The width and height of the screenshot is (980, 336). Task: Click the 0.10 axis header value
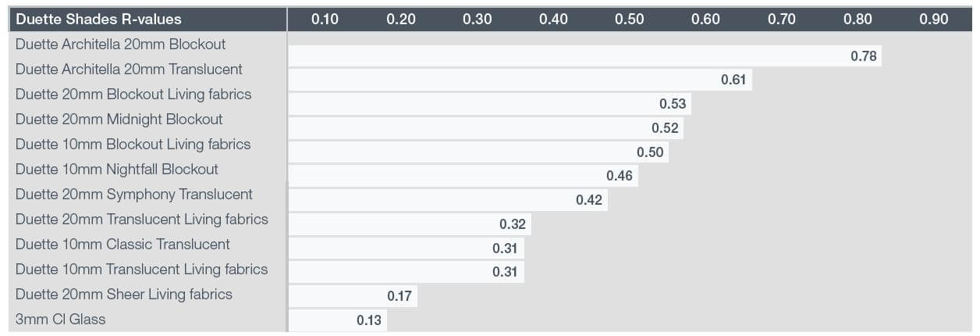pyautogui.click(x=325, y=20)
